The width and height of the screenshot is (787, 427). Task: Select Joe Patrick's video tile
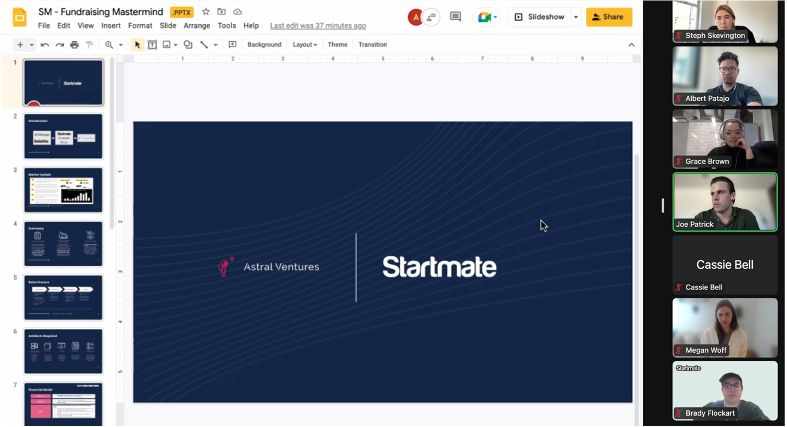(725, 202)
